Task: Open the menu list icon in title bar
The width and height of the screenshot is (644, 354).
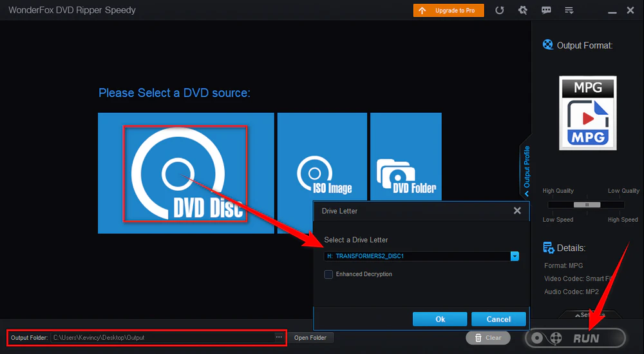Action: pos(569,10)
